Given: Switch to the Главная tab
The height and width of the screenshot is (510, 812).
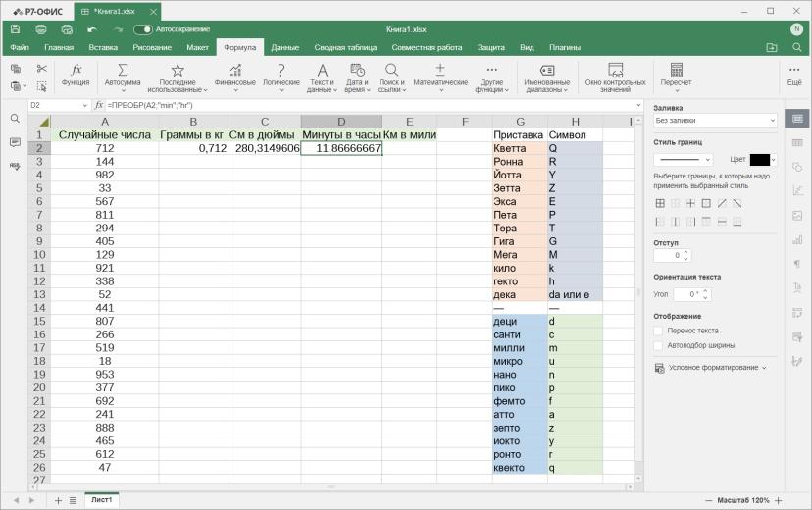Looking at the screenshot, I should pyautogui.click(x=59, y=47).
